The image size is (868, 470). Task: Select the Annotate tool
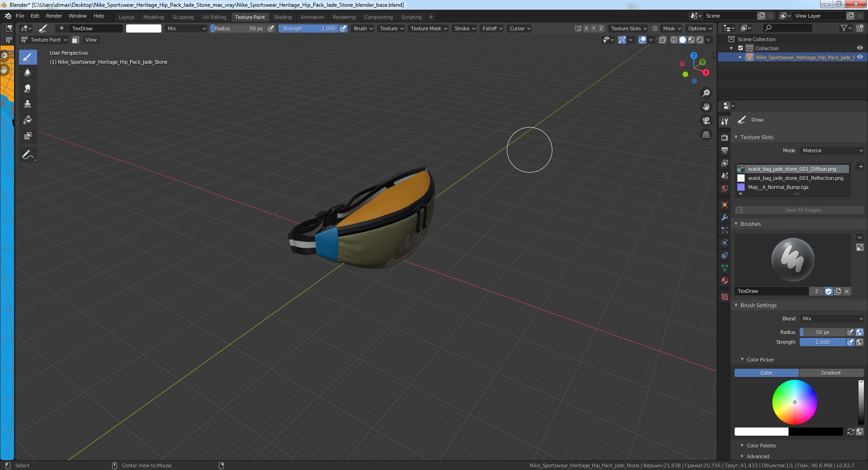tap(28, 155)
